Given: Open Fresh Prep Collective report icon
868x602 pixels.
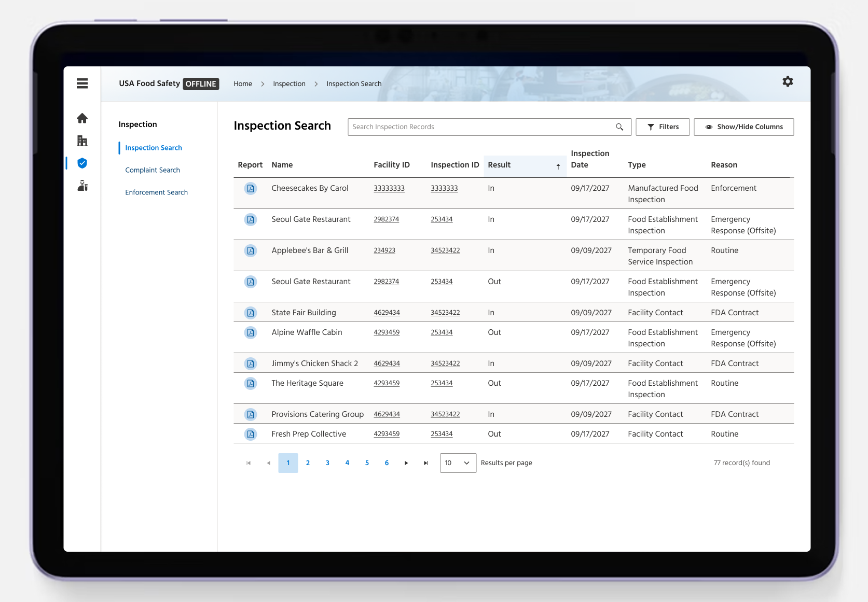Looking at the screenshot, I should pos(251,434).
